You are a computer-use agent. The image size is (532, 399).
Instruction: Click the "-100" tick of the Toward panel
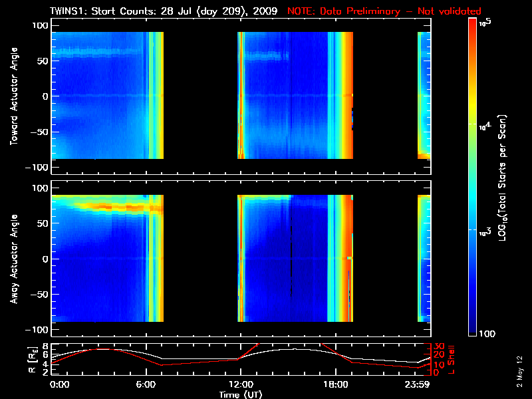[x=37, y=168]
